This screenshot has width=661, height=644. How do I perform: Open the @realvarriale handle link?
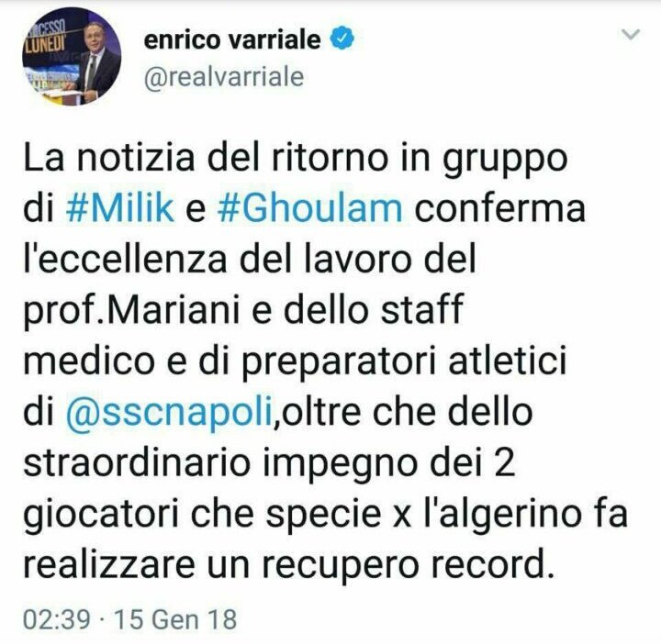click(224, 77)
